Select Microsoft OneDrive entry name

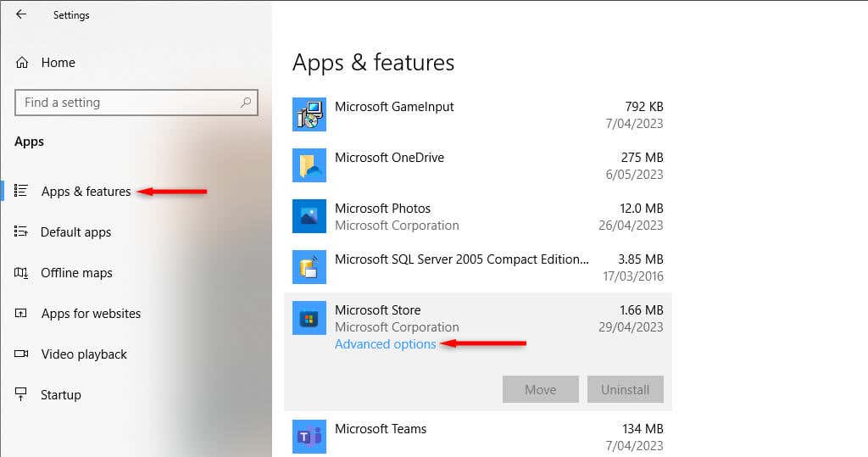(389, 158)
